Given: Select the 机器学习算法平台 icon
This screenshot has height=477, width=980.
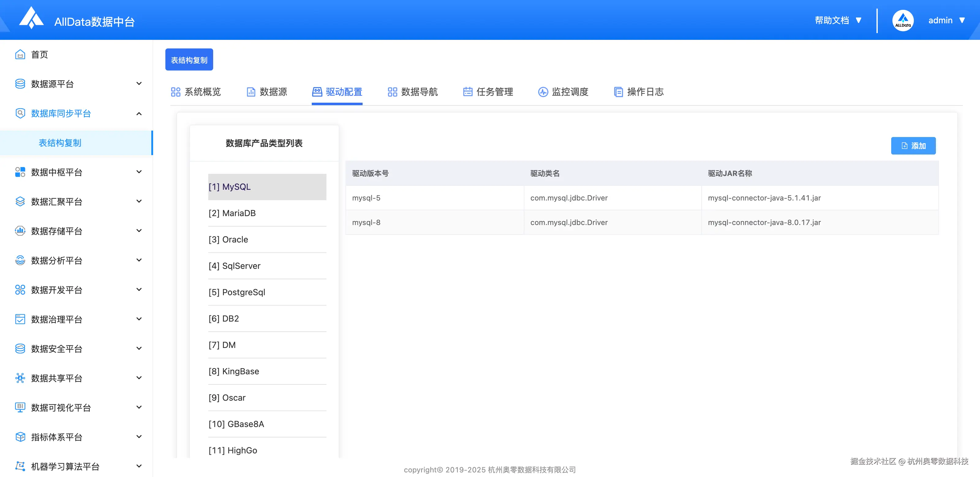Looking at the screenshot, I should tap(20, 466).
